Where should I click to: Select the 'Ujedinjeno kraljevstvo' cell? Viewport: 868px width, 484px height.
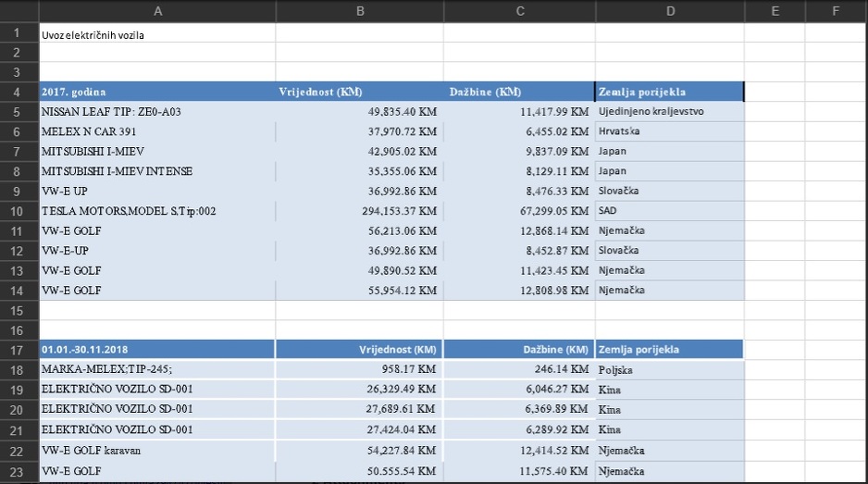tap(670, 111)
